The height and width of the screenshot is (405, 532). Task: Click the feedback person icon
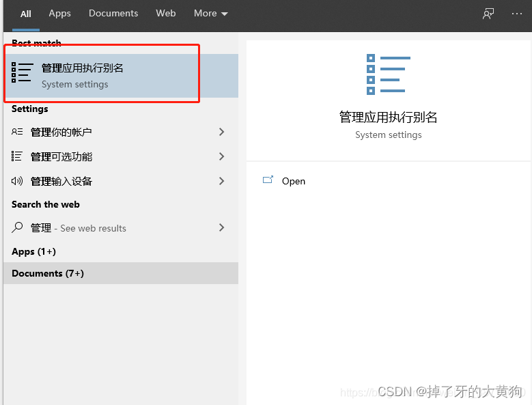(488, 14)
